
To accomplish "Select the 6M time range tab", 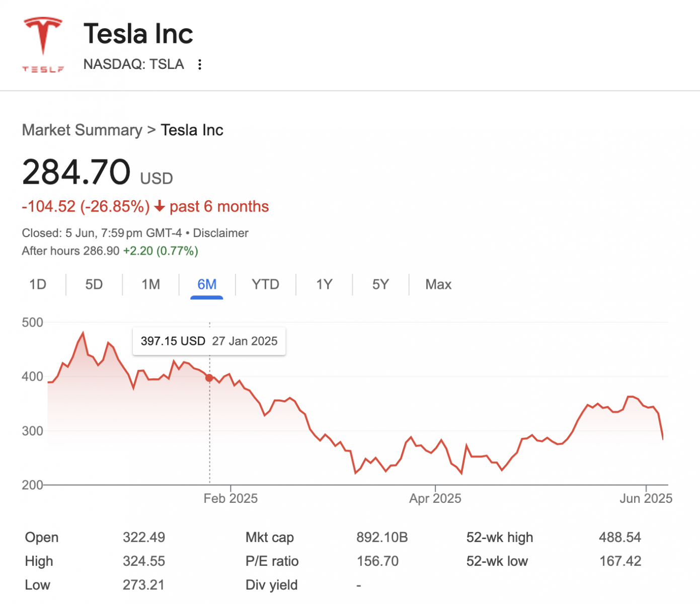I will (207, 284).
